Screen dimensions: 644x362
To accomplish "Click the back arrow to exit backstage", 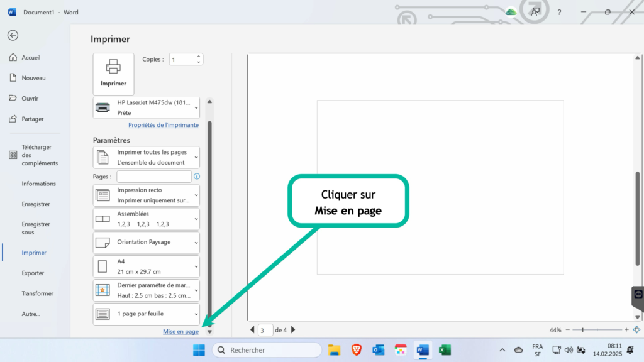I will 13,35.
